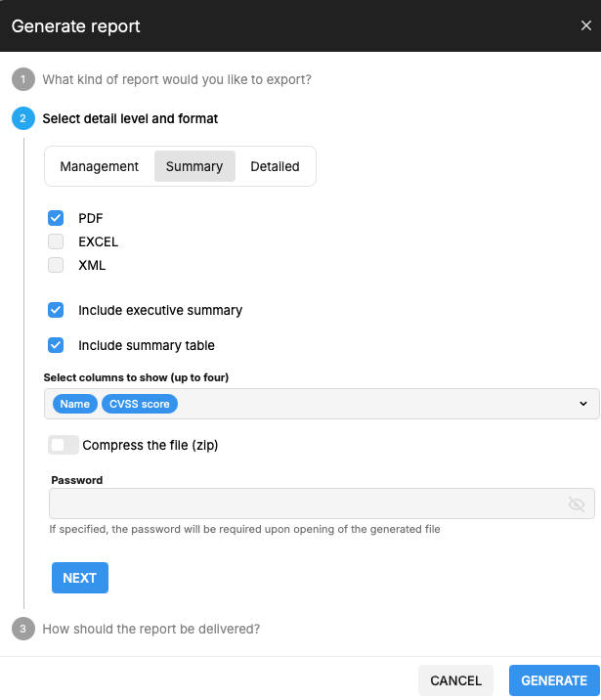Click the GENERATE button
This screenshot has width=601, height=700.
tap(554, 680)
